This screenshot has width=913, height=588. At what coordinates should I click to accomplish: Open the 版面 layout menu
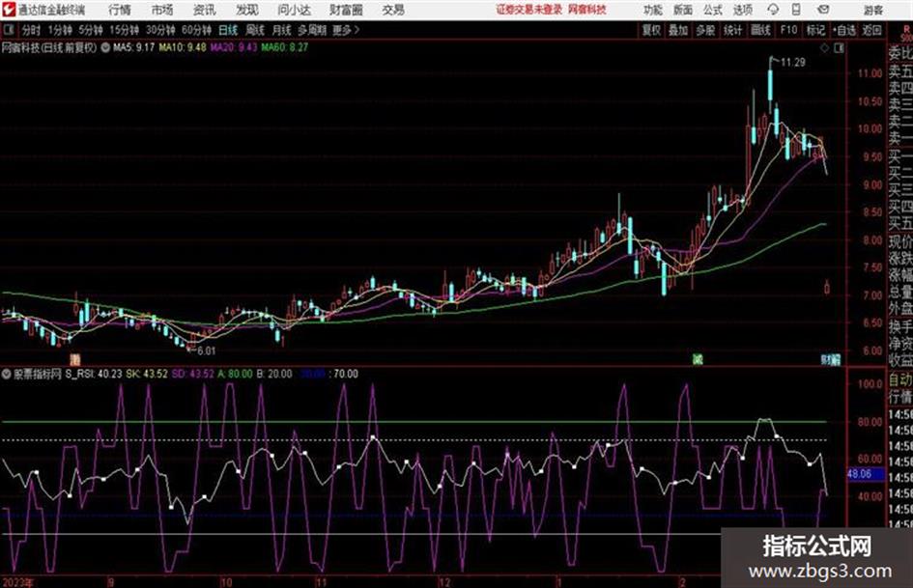(x=682, y=10)
